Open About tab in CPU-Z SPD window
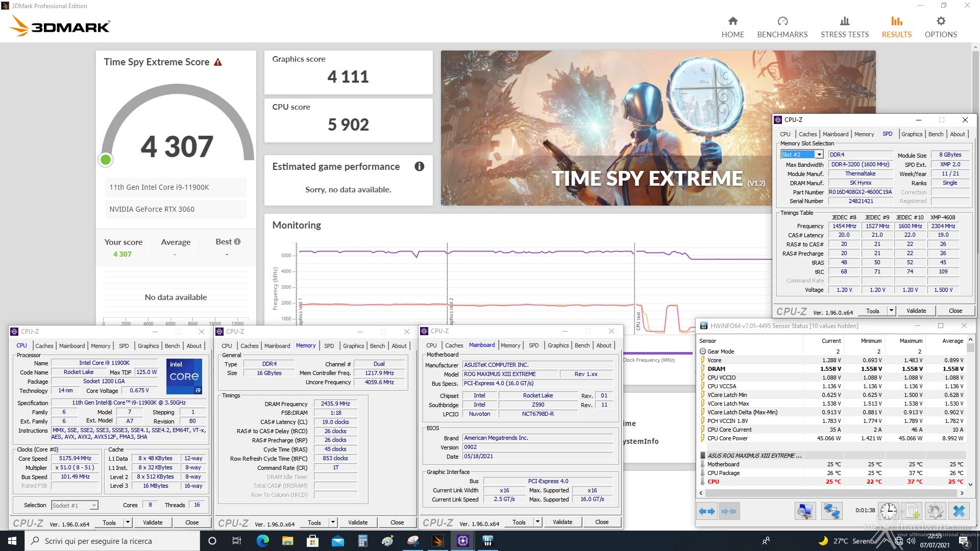Image resolution: width=980 pixels, height=551 pixels. (958, 134)
